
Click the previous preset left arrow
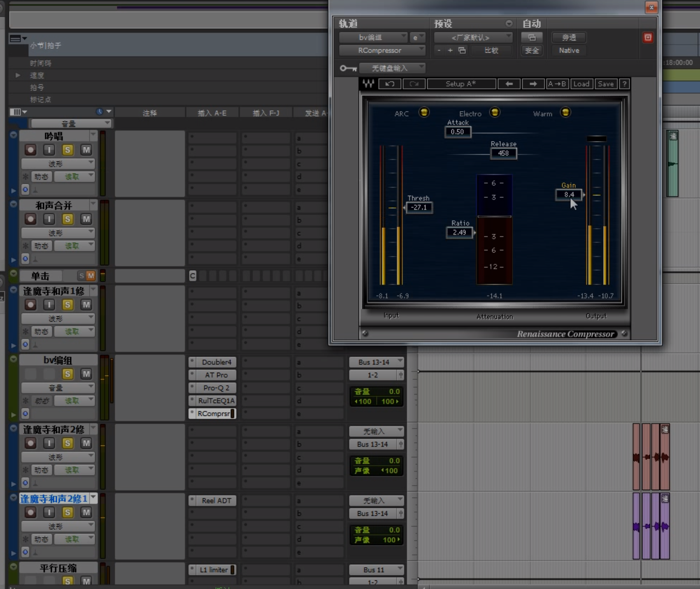(509, 84)
